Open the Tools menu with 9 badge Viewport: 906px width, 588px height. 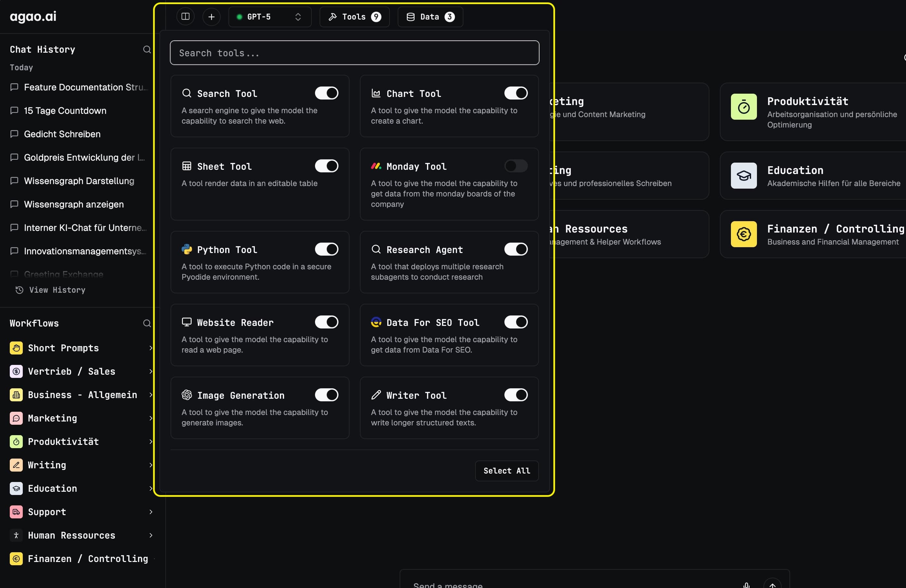coord(354,17)
